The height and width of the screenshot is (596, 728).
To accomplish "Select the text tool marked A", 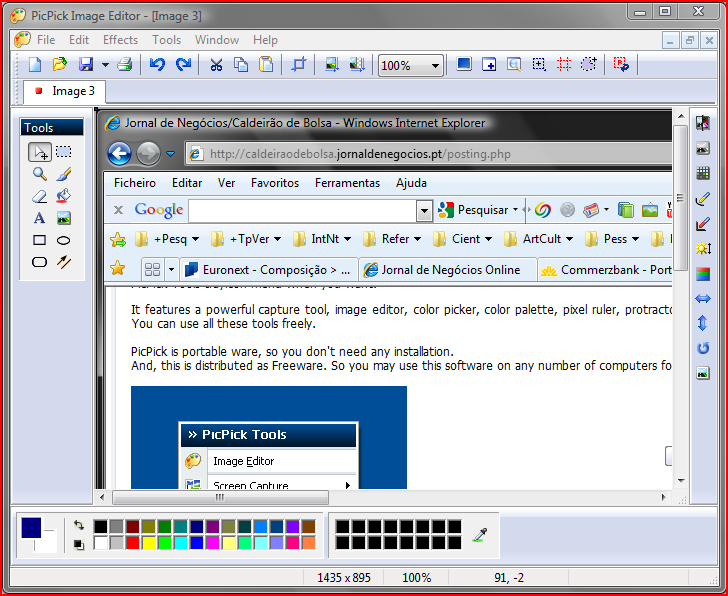I will pos(39,218).
